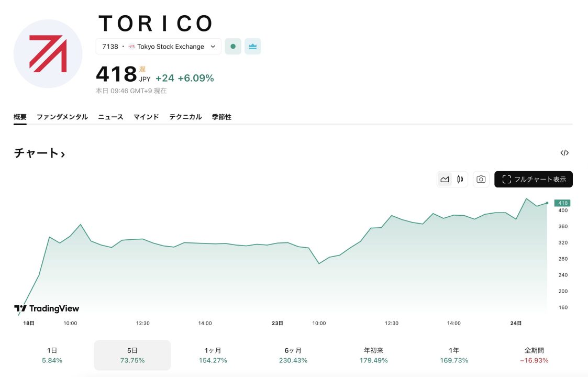
Task: Click the blue crown icon badge
Action: 252,47
